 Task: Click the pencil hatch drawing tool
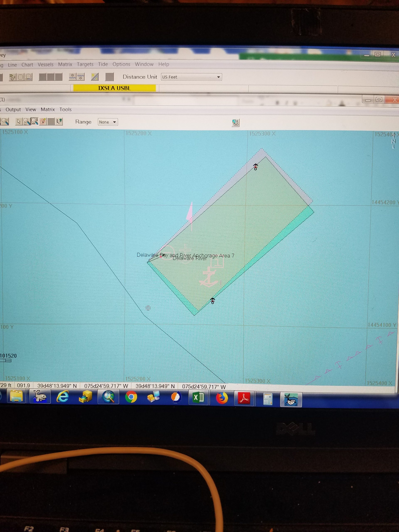43,122
